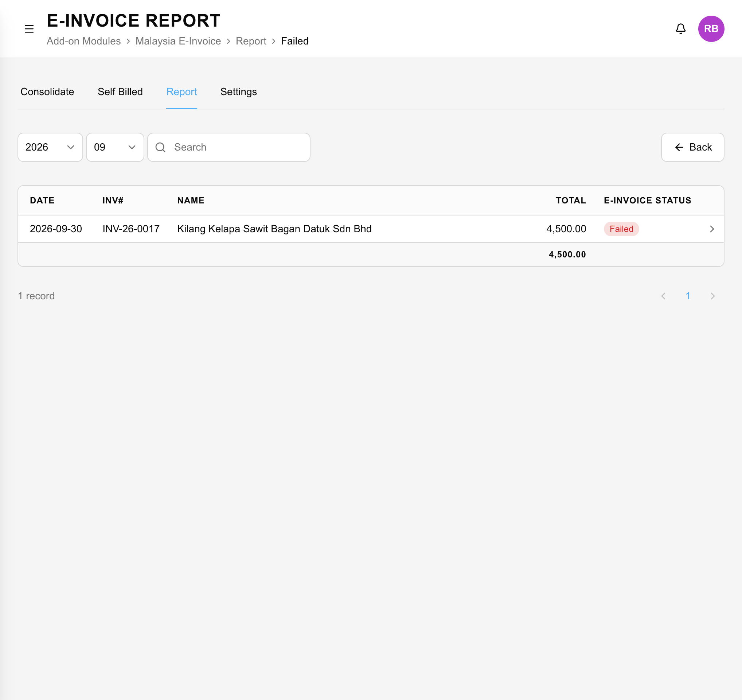Select page 1 in pagination
This screenshot has width=742, height=700.
688,296
